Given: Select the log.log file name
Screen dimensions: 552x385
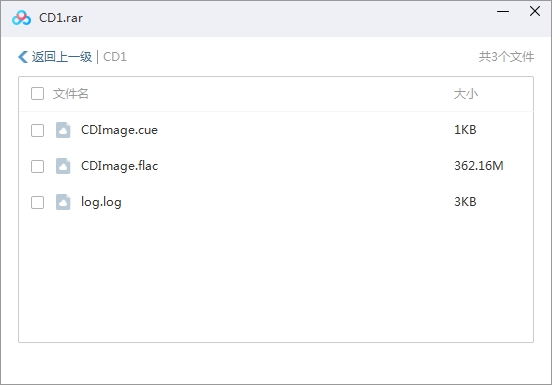Looking at the screenshot, I should 101,202.
